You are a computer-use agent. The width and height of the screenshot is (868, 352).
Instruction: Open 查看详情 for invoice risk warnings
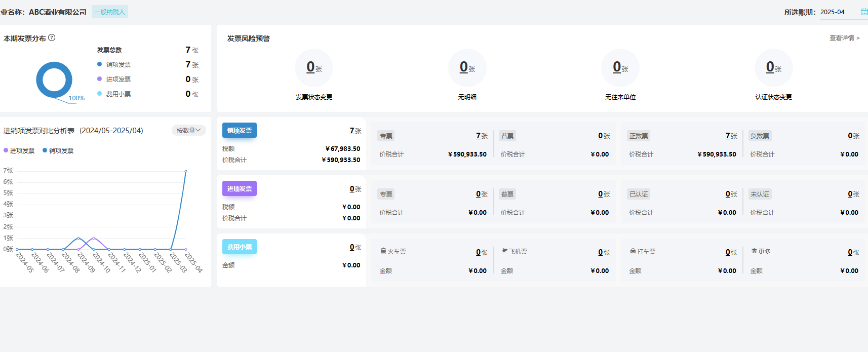pos(844,38)
